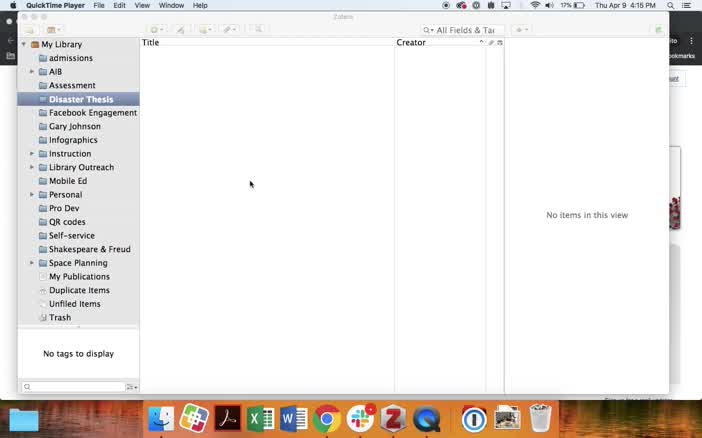
Task: Select the Facebook Engagement collection
Action: point(93,113)
